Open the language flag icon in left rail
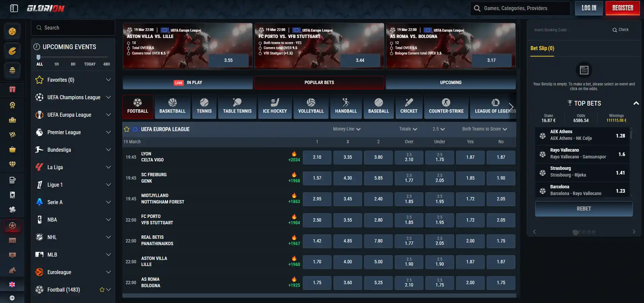Viewport: 644px width, 303px height. (12, 285)
